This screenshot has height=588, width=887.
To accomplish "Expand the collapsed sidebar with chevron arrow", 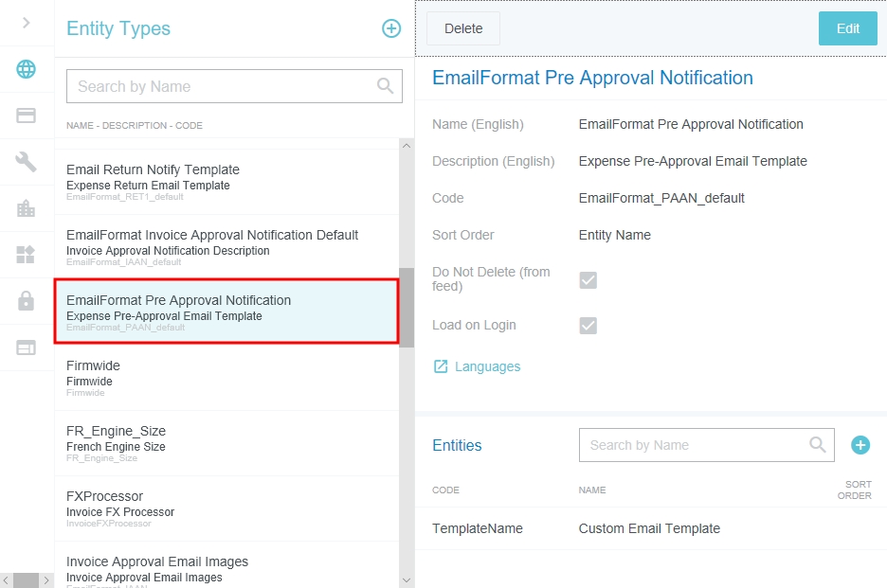I will [27, 23].
